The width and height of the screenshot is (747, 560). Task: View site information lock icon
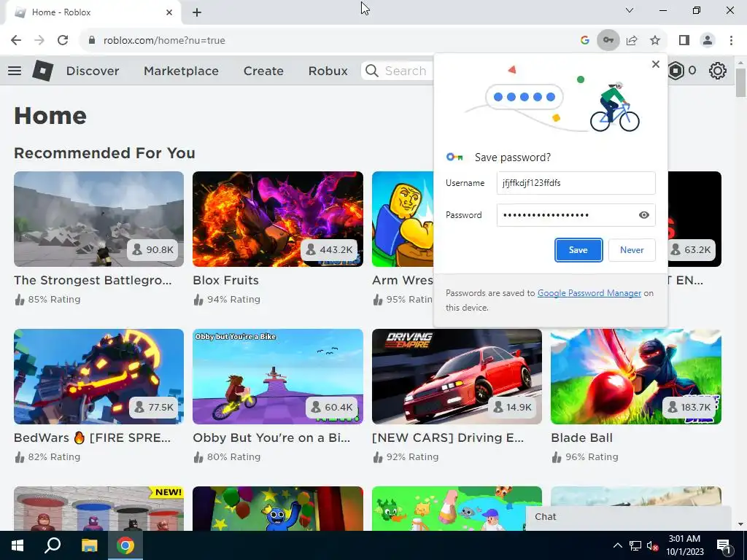tap(91, 41)
